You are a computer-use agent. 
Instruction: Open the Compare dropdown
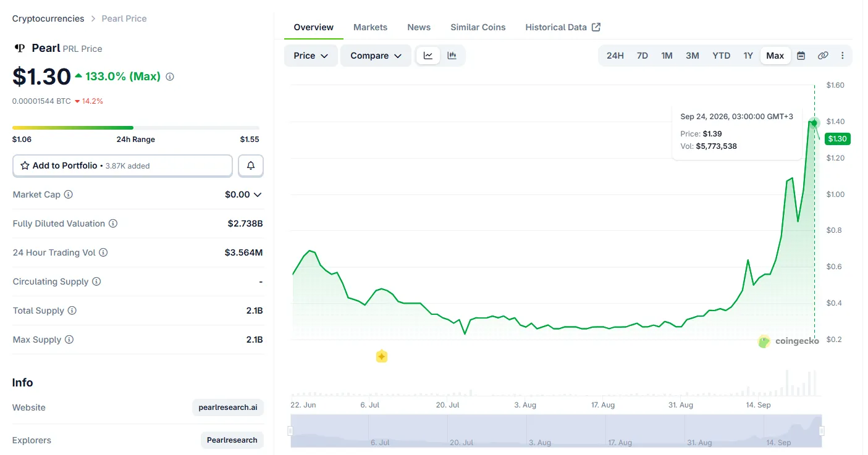coord(376,56)
